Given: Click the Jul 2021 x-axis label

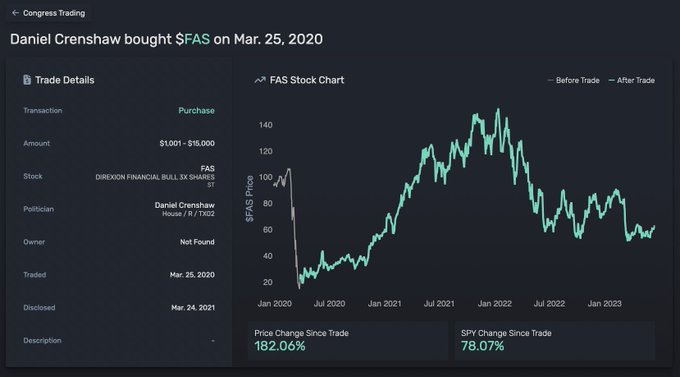Looking at the screenshot, I should click(439, 304).
